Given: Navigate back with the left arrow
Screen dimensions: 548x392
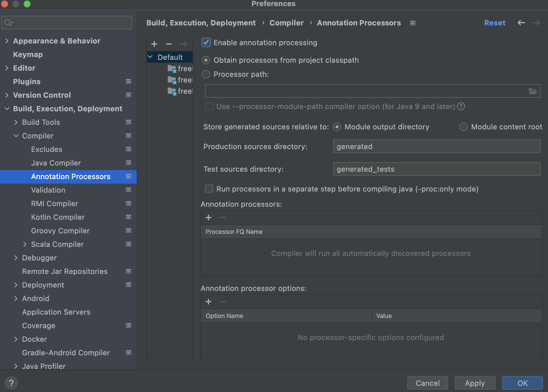Looking at the screenshot, I should pos(521,23).
